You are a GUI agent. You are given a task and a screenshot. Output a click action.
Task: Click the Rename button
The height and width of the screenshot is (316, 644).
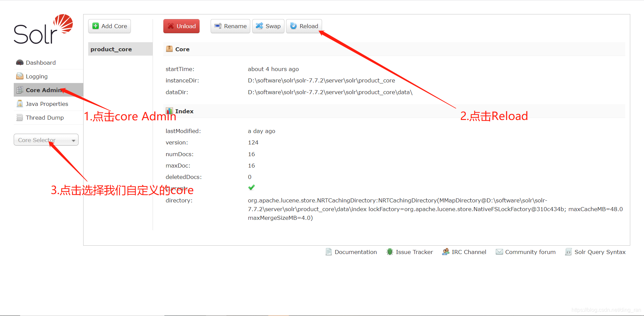coord(230,26)
